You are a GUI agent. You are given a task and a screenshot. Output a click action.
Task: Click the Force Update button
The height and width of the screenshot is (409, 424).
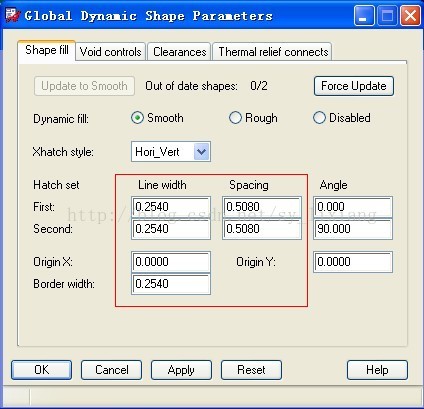354,86
